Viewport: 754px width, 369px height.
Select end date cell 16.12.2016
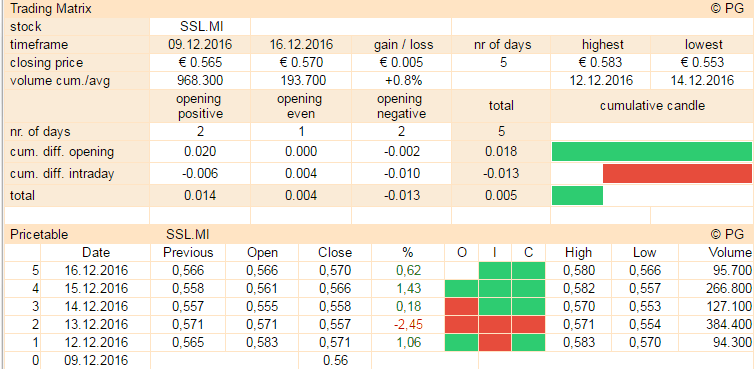click(301, 45)
